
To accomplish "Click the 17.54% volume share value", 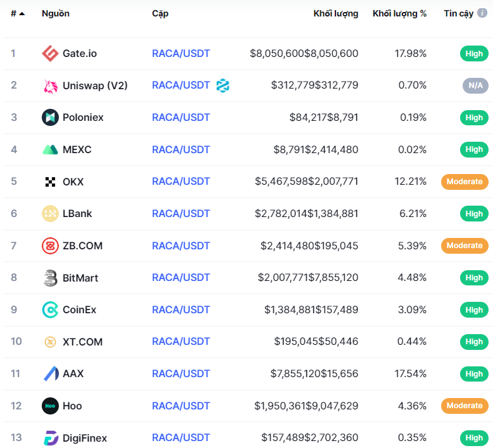I will [411, 374].
